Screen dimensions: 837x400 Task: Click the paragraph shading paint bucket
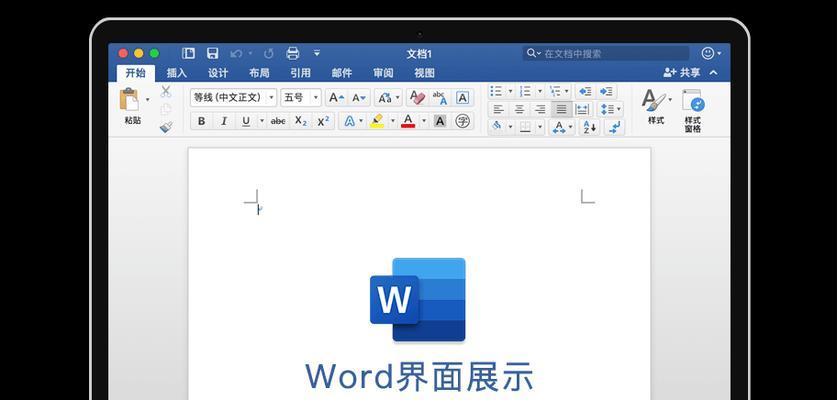click(497, 127)
